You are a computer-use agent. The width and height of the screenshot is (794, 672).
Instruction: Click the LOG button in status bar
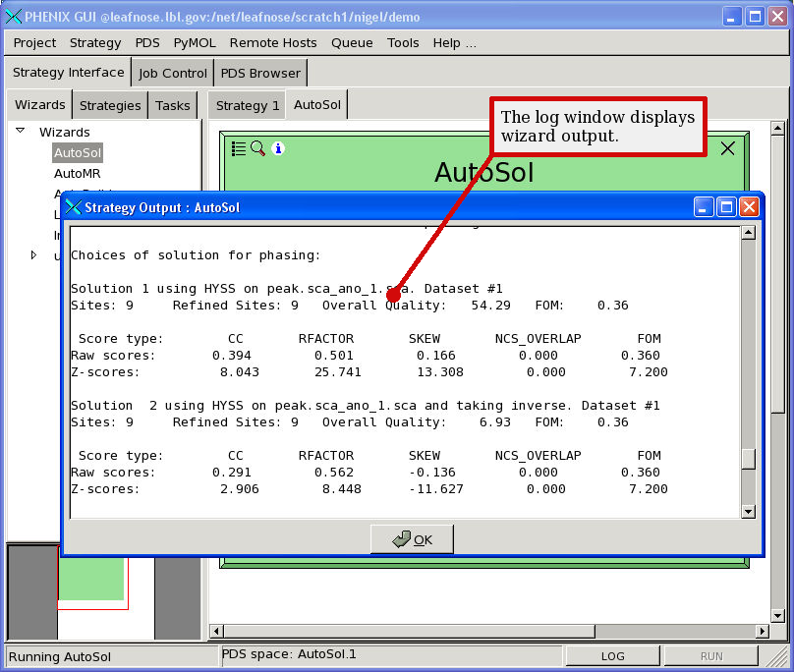[x=612, y=656]
